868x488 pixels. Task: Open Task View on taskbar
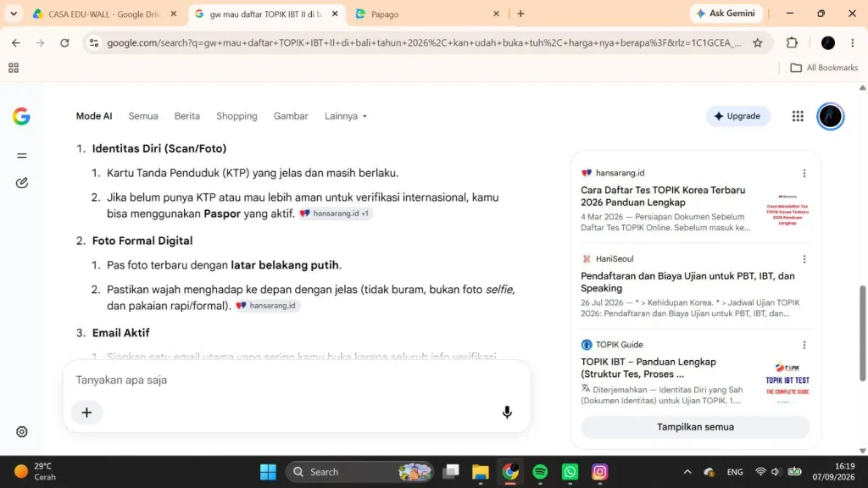(x=451, y=472)
